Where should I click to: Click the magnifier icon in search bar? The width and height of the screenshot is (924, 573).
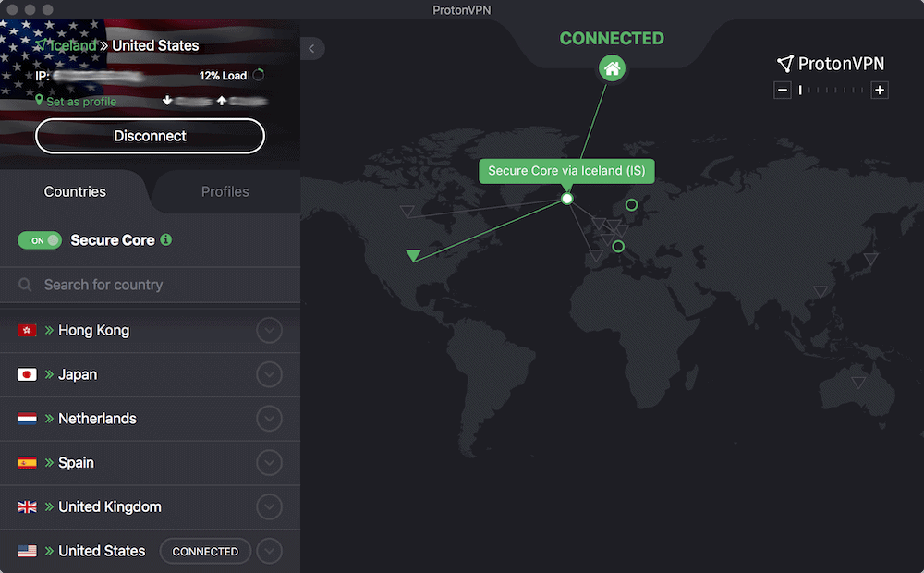pos(26,286)
